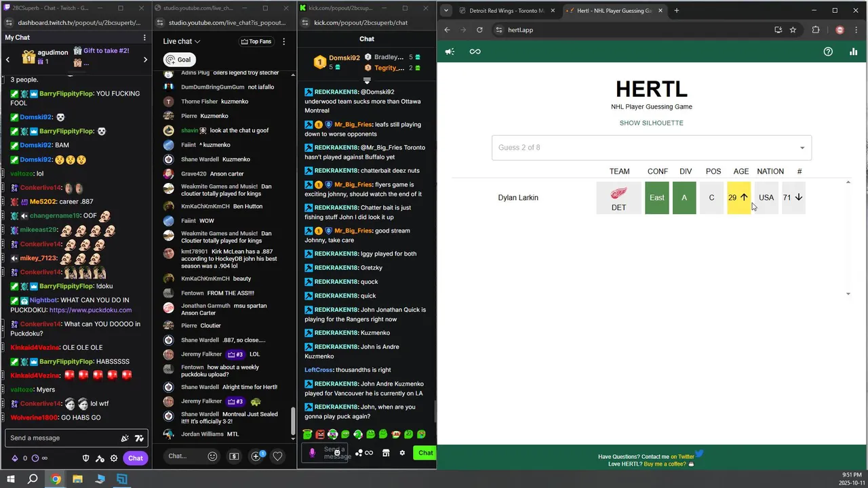Click the yellow AGE 29 result cell

[738, 197]
